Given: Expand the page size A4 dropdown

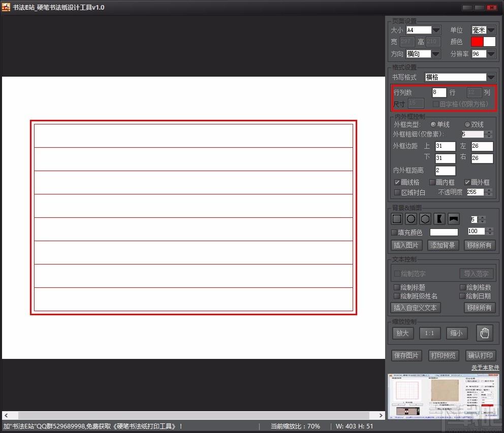Looking at the screenshot, I should pos(436,30).
